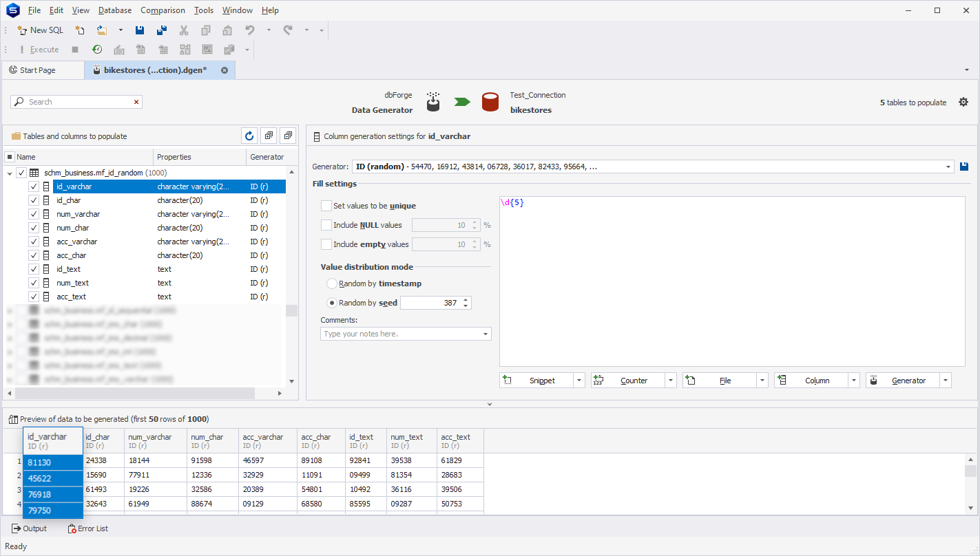Collapse the schm_business.mf_id_random table node
The image size is (980, 556).
tap(10, 173)
